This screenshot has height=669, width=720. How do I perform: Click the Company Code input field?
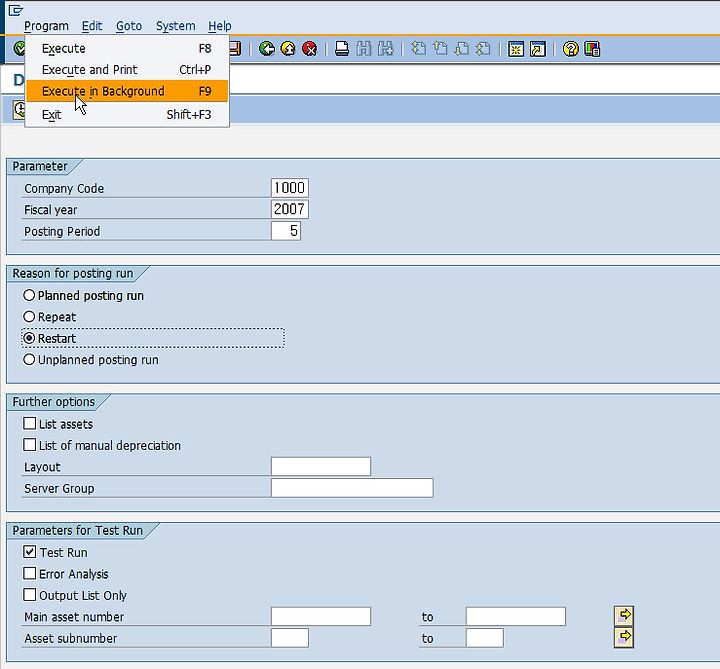(x=290, y=188)
